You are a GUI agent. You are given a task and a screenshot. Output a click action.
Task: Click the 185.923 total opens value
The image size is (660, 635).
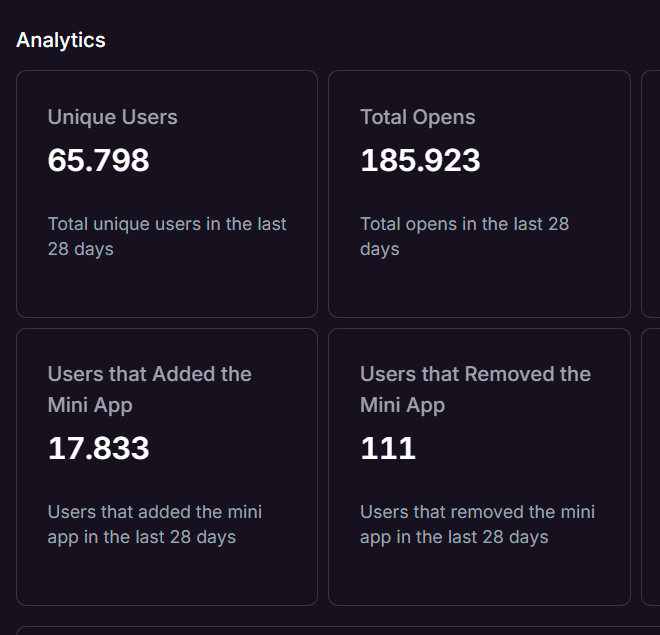[x=420, y=160]
